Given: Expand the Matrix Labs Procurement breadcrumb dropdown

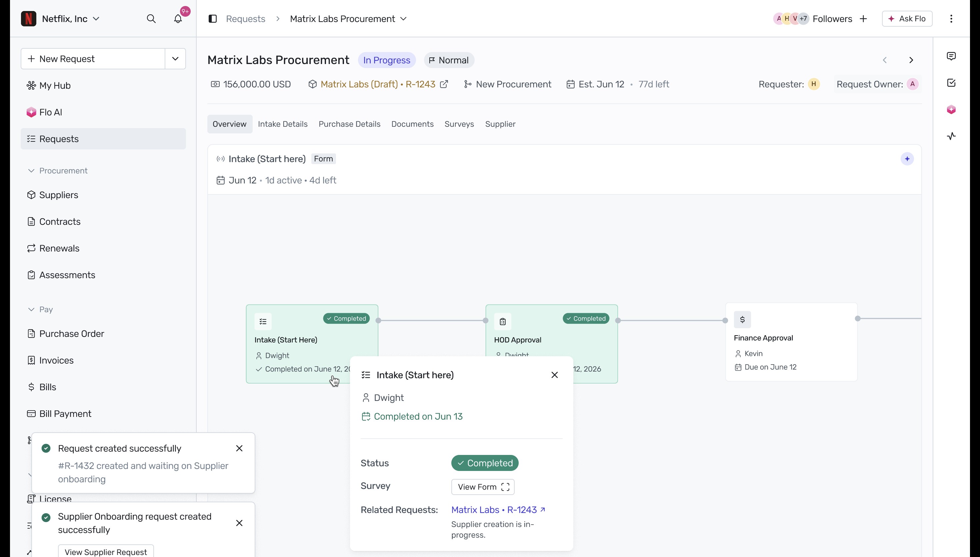Looking at the screenshot, I should point(403,19).
